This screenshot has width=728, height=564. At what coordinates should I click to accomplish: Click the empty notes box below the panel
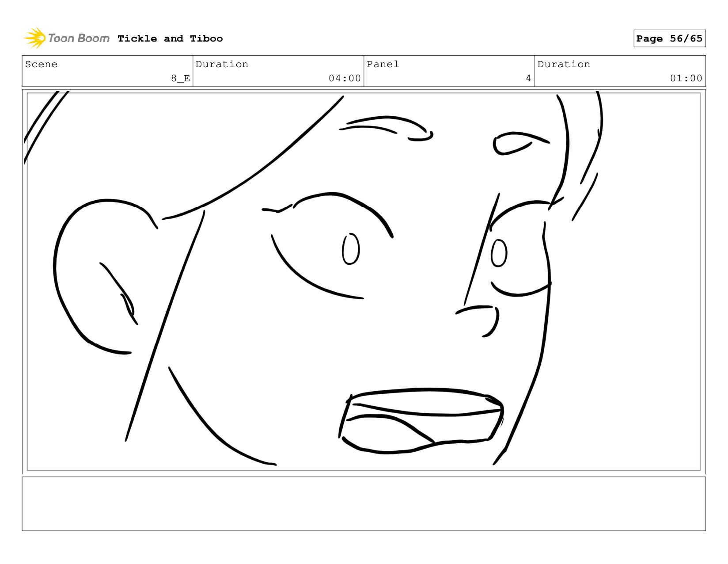pyautogui.click(x=364, y=503)
